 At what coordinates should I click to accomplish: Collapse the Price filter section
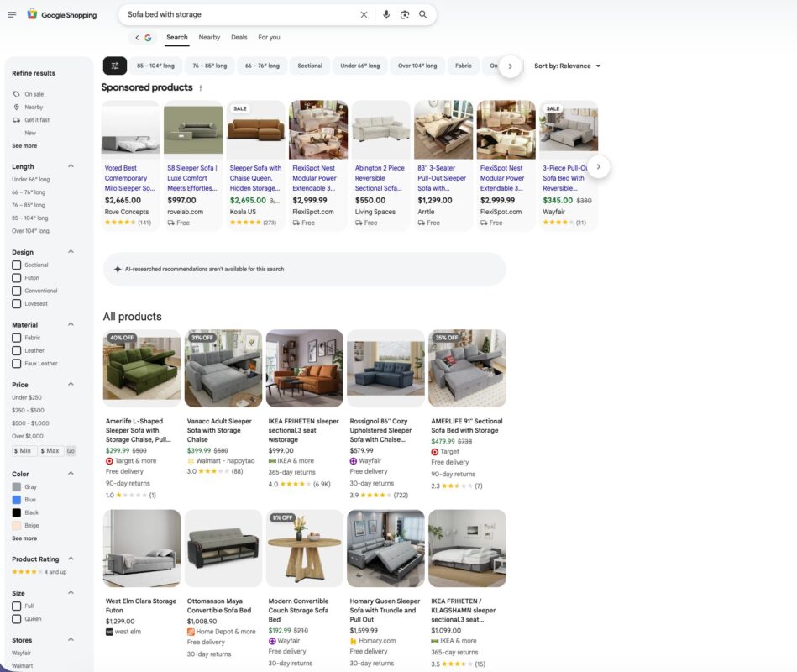[71, 384]
